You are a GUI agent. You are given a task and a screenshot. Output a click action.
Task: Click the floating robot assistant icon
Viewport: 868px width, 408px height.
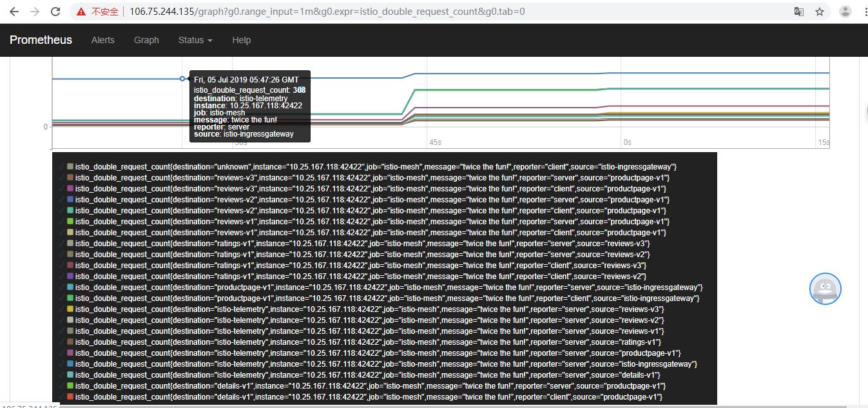click(825, 290)
